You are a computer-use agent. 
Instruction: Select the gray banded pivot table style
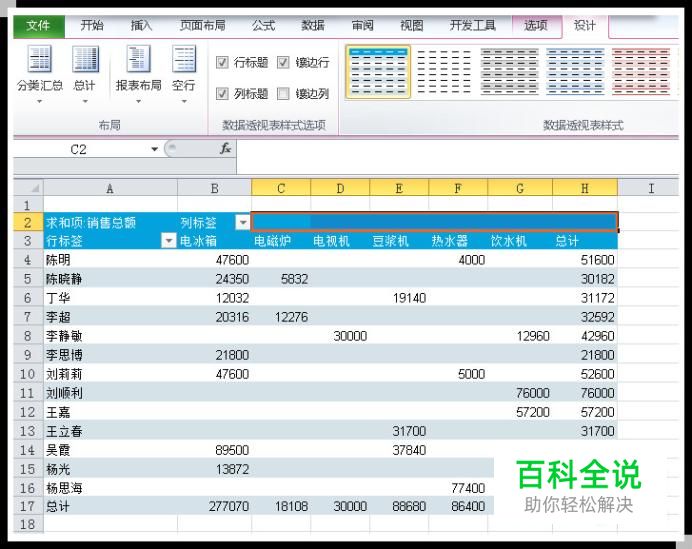(510, 71)
